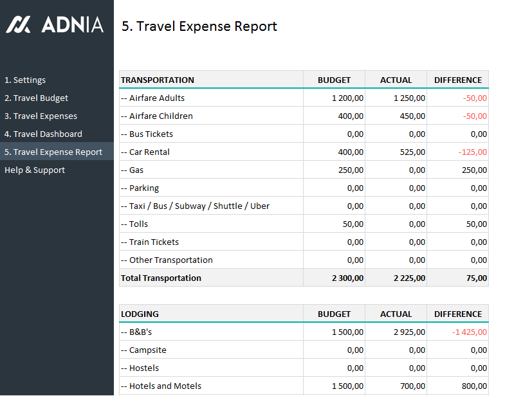Open Help & Support link

(35, 170)
